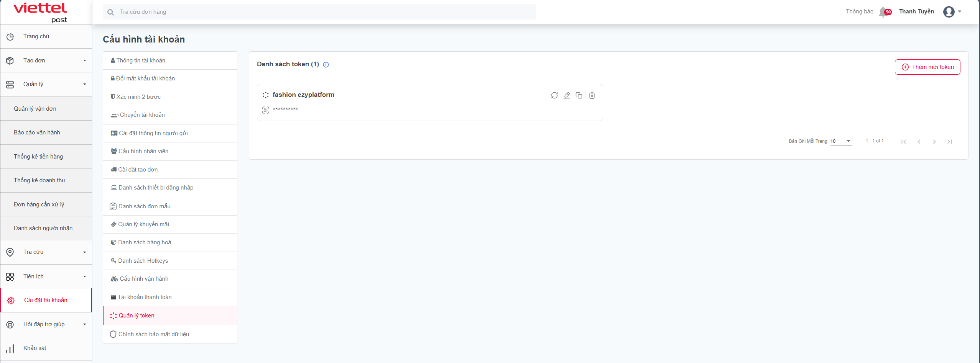Expand the Tạo đơn sidebar menu
The width and height of the screenshot is (980, 363).
(x=46, y=60)
